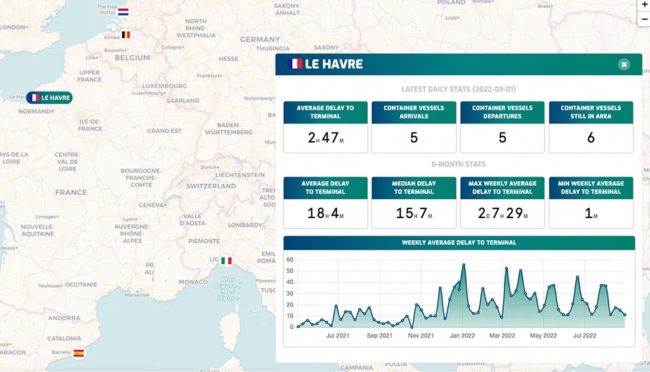Click the BELGIUM label on the map
650x372 pixels.
[x=132, y=58]
